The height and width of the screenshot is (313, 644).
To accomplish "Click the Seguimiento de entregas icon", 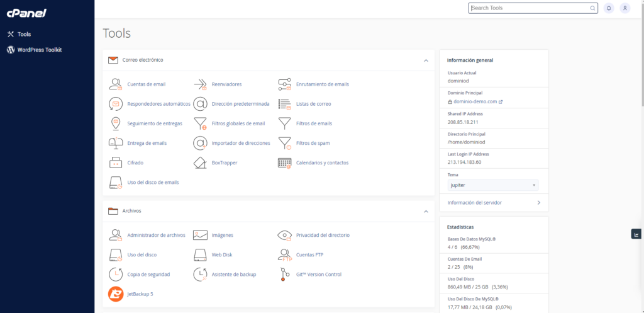I will tap(116, 123).
